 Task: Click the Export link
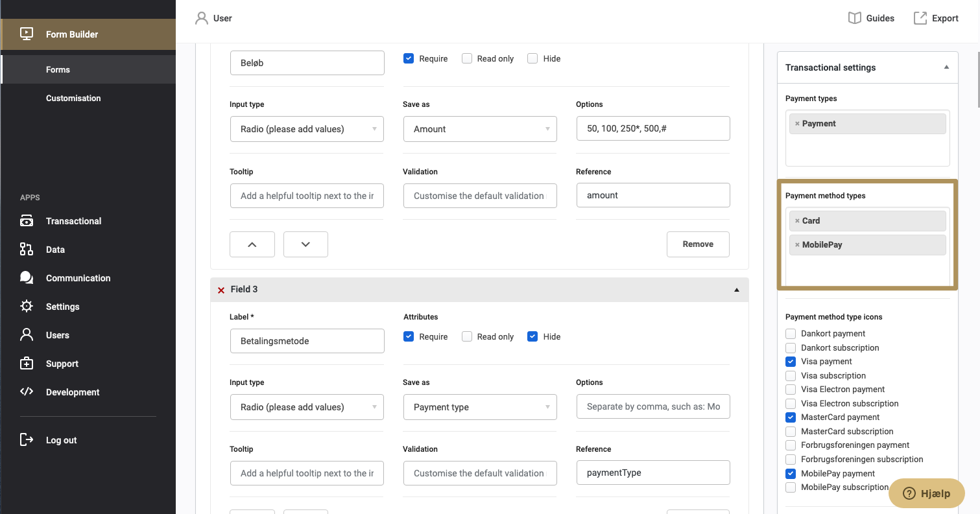click(x=936, y=18)
